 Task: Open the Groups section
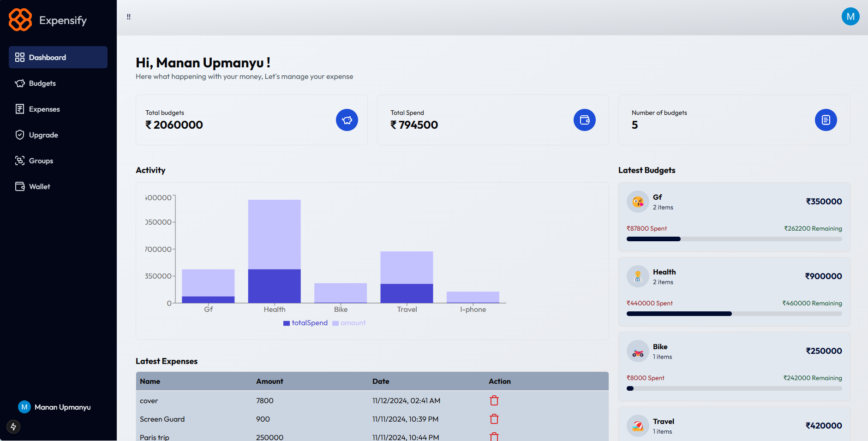[41, 161]
